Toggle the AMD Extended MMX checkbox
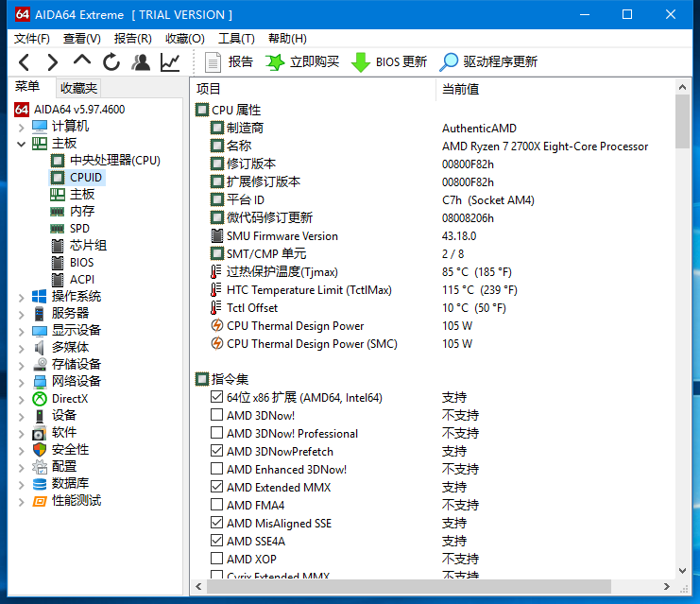The width and height of the screenshot is (700, 604). coord(216,486)
